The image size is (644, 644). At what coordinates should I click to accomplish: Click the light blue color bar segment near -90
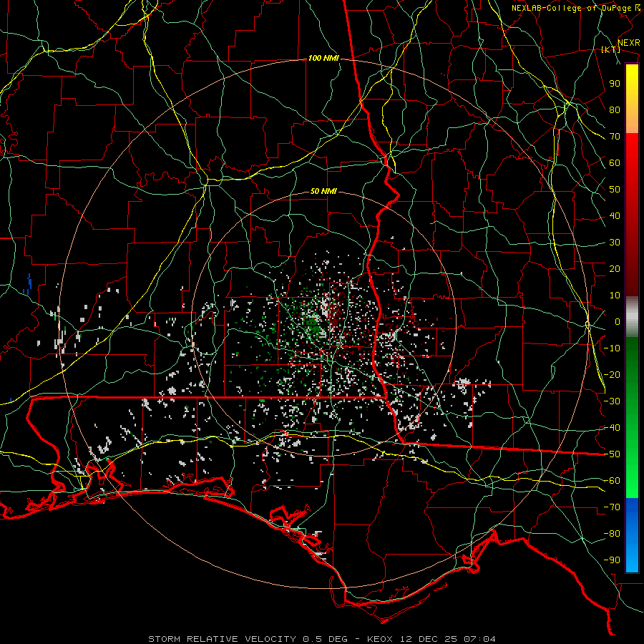point(632,557)
